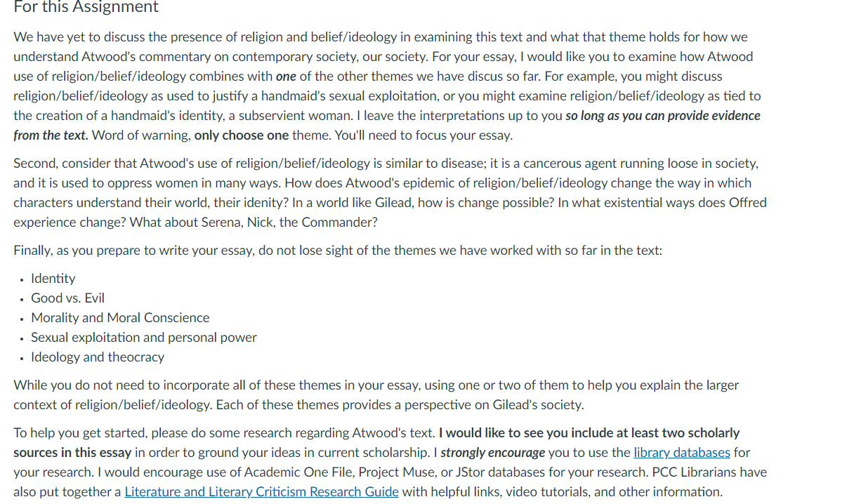Click paragraph starting 'While you do not need'
Viewport: 861px width, 504px height.
coord(376,395)
